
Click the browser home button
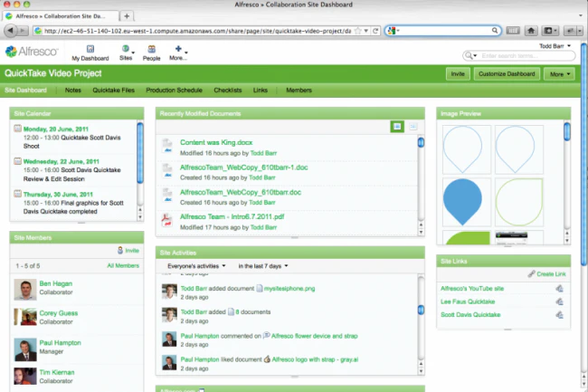[531, 31]
